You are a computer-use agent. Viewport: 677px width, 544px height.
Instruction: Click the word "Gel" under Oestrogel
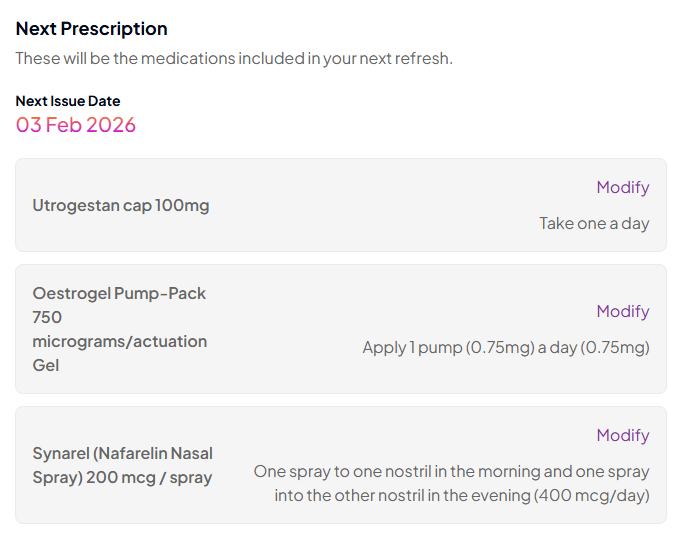coord(46,365)
